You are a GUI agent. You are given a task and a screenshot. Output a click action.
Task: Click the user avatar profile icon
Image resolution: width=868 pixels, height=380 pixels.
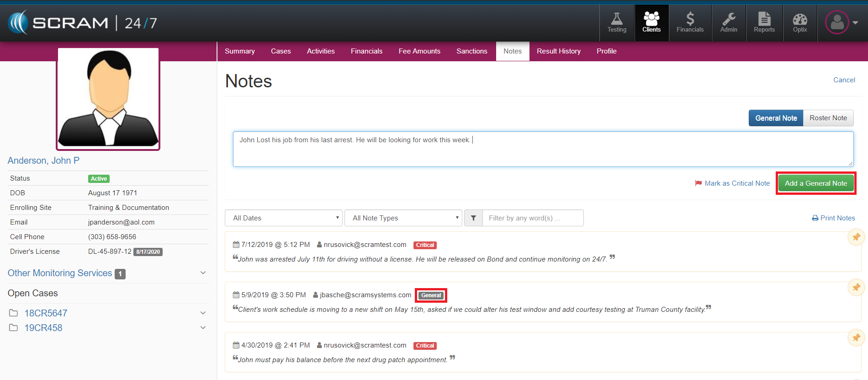coord(837,22)
